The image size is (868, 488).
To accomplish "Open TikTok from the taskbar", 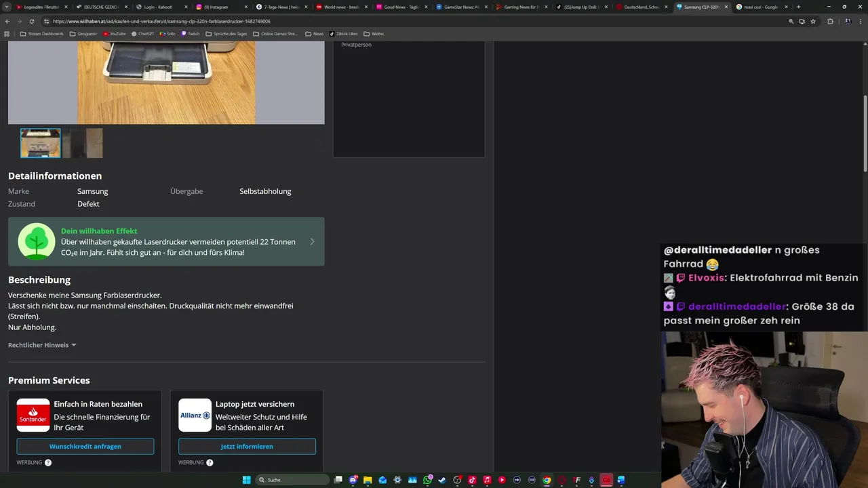I will click(x=473, y=480).
